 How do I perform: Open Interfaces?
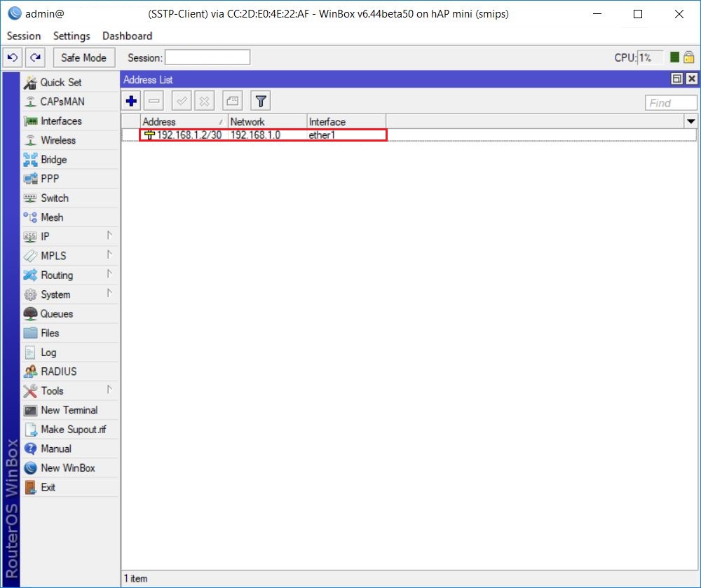[70, 121]
